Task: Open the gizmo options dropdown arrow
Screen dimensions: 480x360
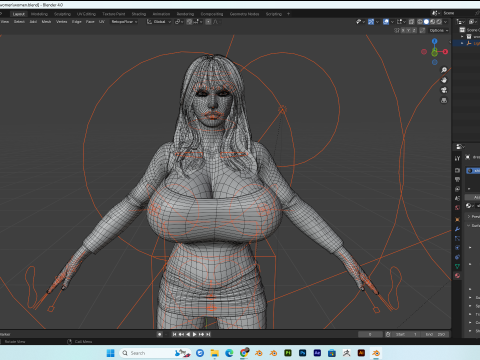Action: 377,22
